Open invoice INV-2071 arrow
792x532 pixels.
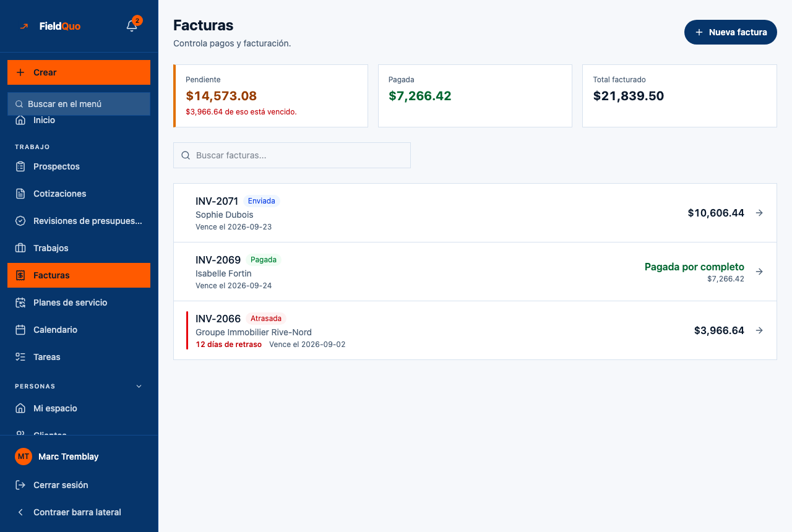click(759, 213)
